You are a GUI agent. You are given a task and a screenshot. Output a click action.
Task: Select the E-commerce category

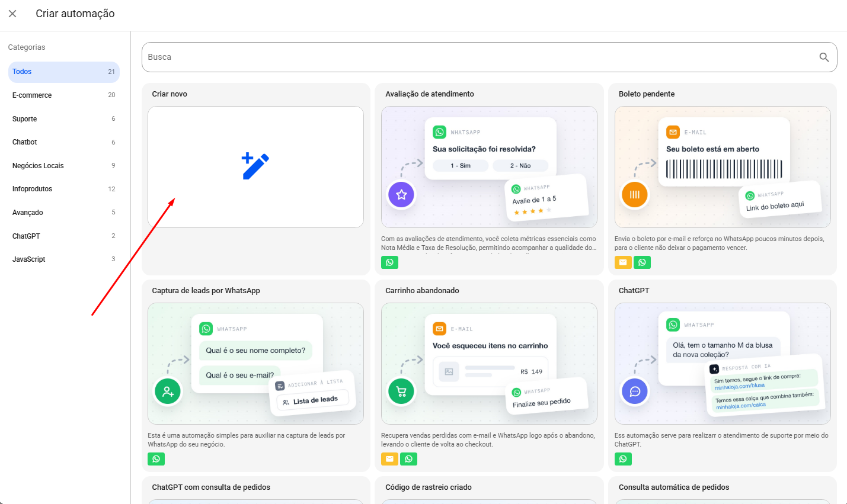pos(64,95)
